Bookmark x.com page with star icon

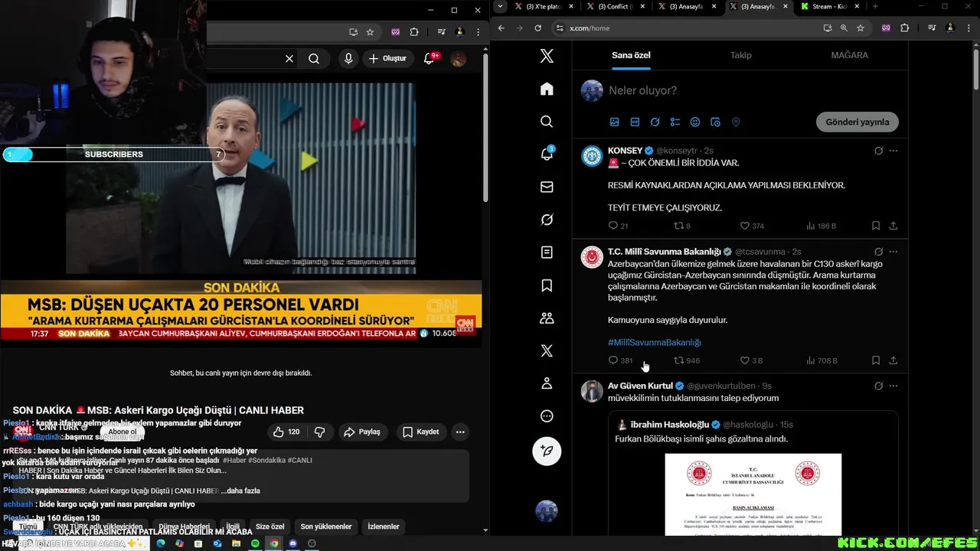[x=861, y=28]
